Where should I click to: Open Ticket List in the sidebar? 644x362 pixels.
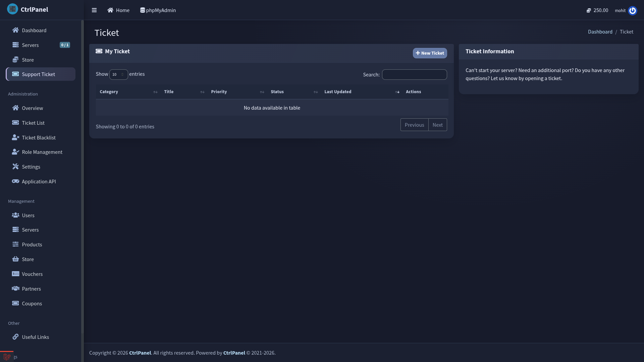click(x=41, y=123)
